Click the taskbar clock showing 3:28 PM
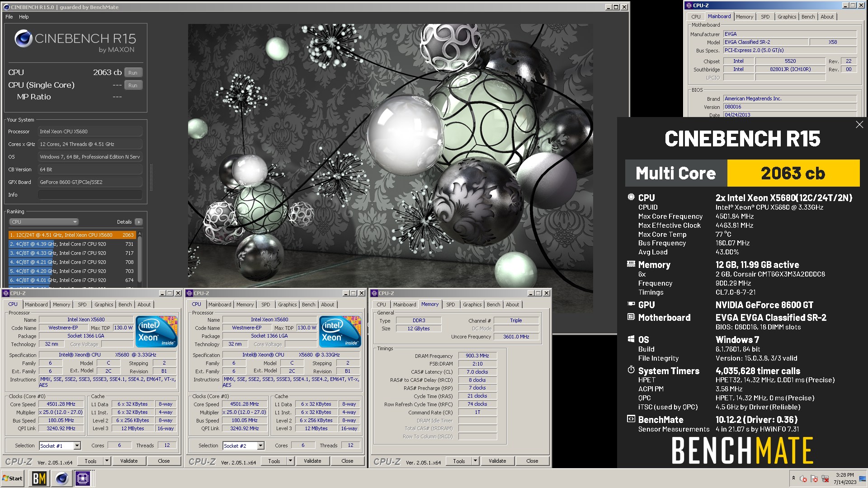This screenshot has height=488, width=868. (x=845, y=479)
